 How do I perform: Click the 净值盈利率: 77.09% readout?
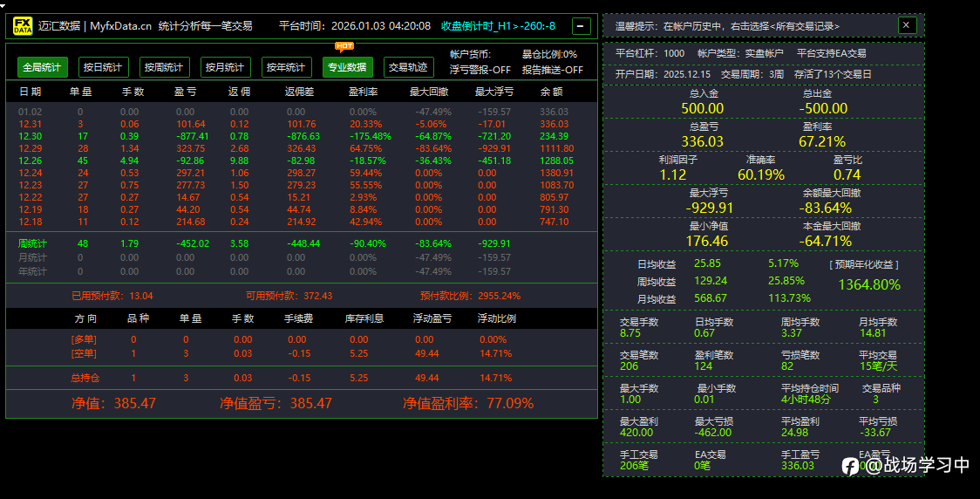click(x=469, y=403)
